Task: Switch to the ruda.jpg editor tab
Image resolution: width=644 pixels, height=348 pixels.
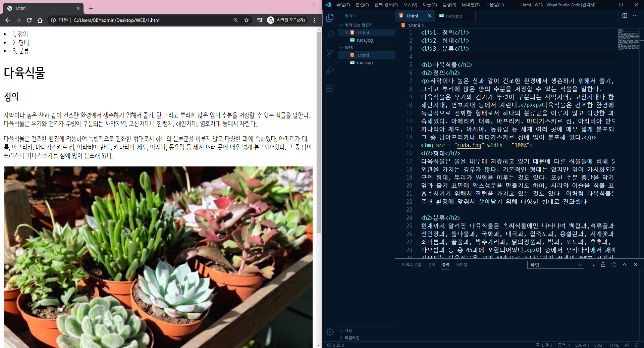Action: (x=454, y=16)
